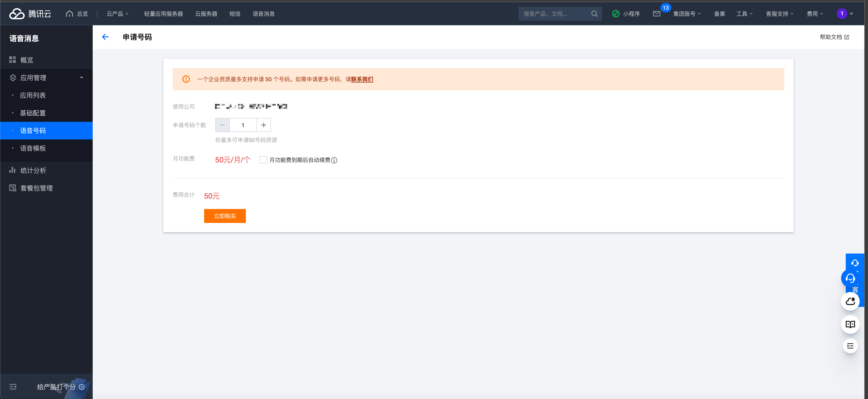Select 基础配置 in sidebar

point(46,113)
